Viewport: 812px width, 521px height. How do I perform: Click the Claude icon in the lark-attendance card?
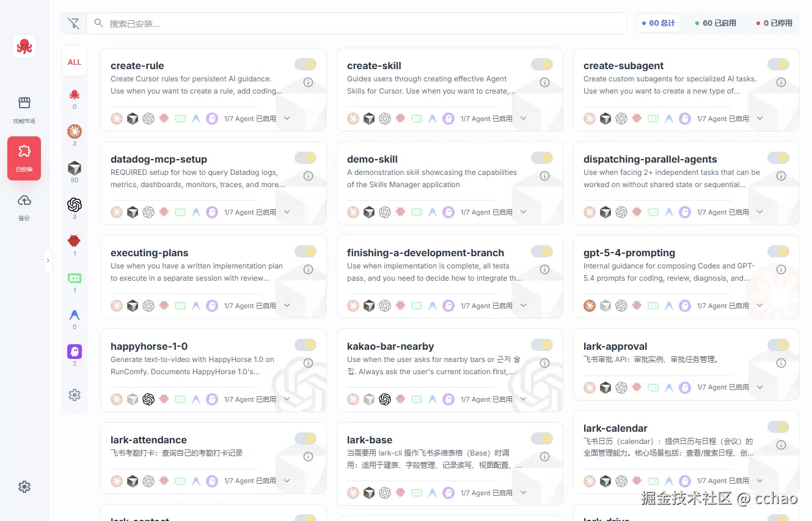click(x=117, y=481)
